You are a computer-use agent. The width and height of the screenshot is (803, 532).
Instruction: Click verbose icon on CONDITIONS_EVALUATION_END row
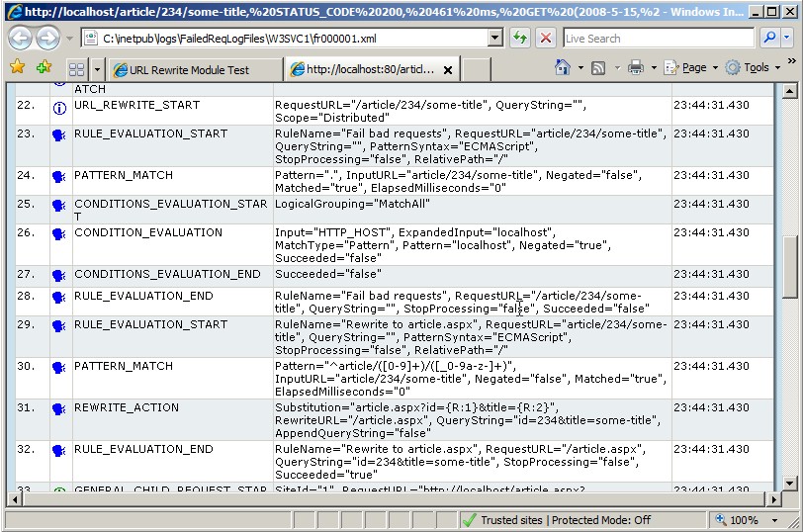59,276
